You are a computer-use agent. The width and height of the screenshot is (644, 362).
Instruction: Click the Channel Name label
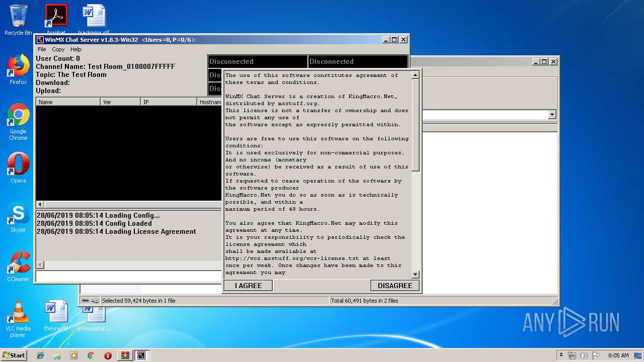click(x=106, y=66)
